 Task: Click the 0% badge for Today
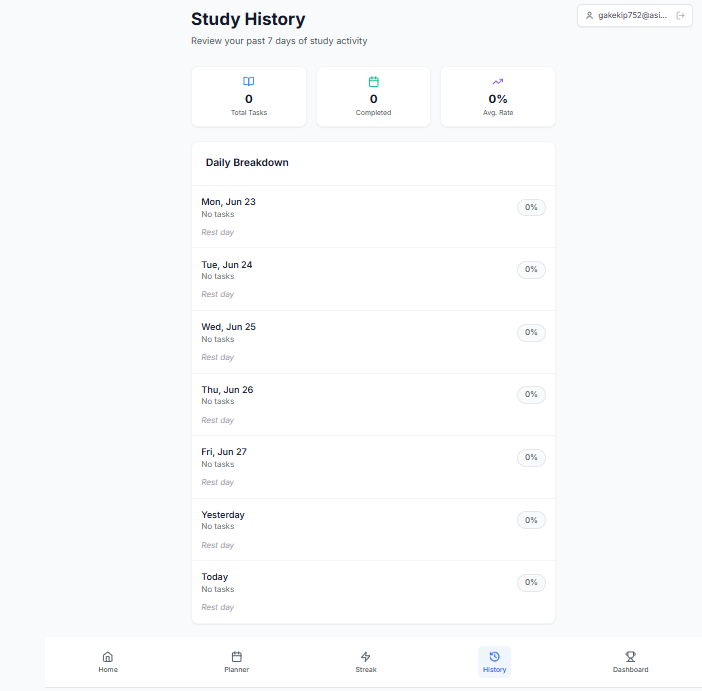tap(531, 583)
